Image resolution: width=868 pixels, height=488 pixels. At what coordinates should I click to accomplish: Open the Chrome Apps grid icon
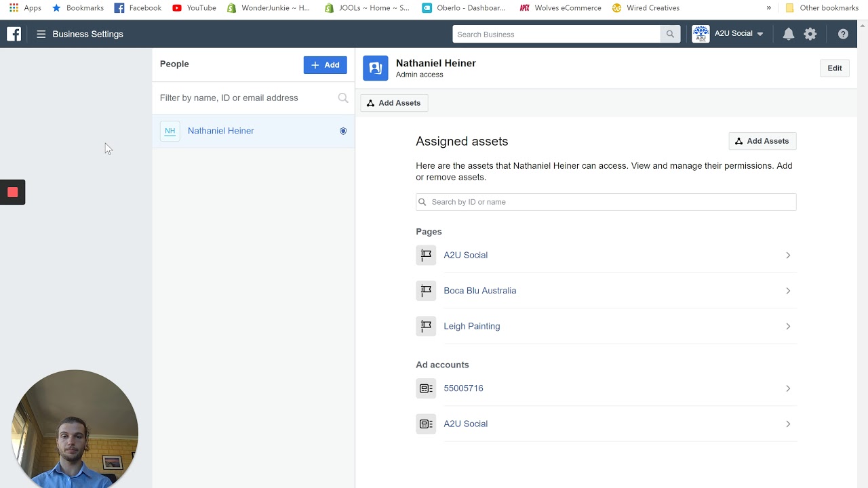(x=14, y=8)
